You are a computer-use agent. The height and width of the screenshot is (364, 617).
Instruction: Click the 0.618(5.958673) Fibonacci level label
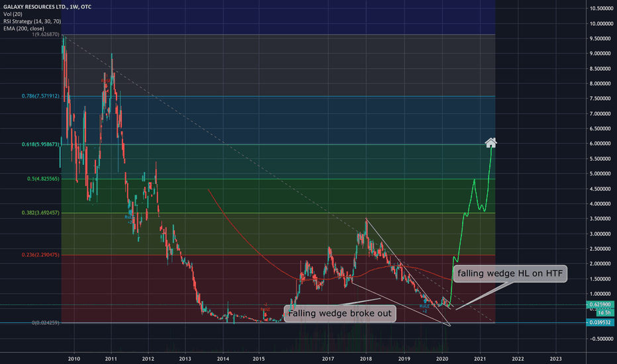[40, 144]
